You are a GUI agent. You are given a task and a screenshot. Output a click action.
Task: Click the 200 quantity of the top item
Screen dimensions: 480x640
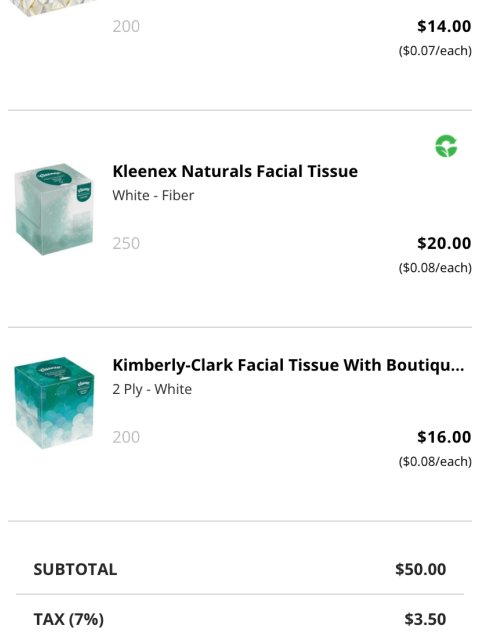[126, 27]
